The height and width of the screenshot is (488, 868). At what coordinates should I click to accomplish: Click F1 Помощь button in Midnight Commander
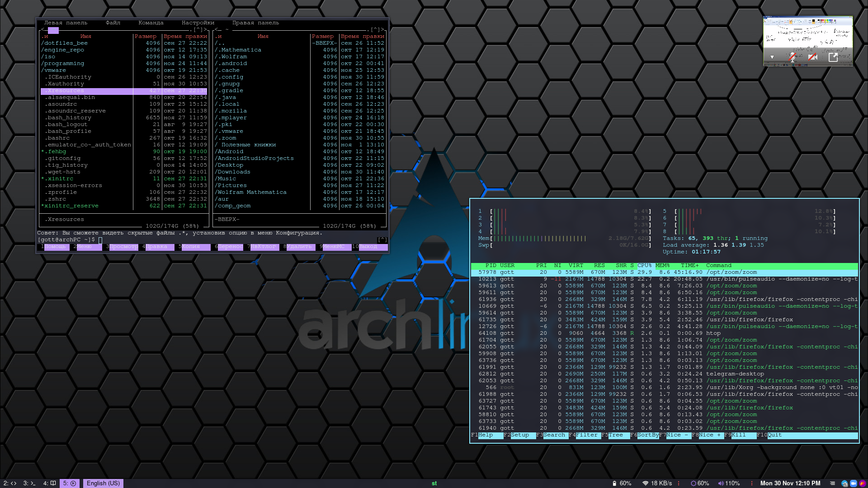pos(55,247)
